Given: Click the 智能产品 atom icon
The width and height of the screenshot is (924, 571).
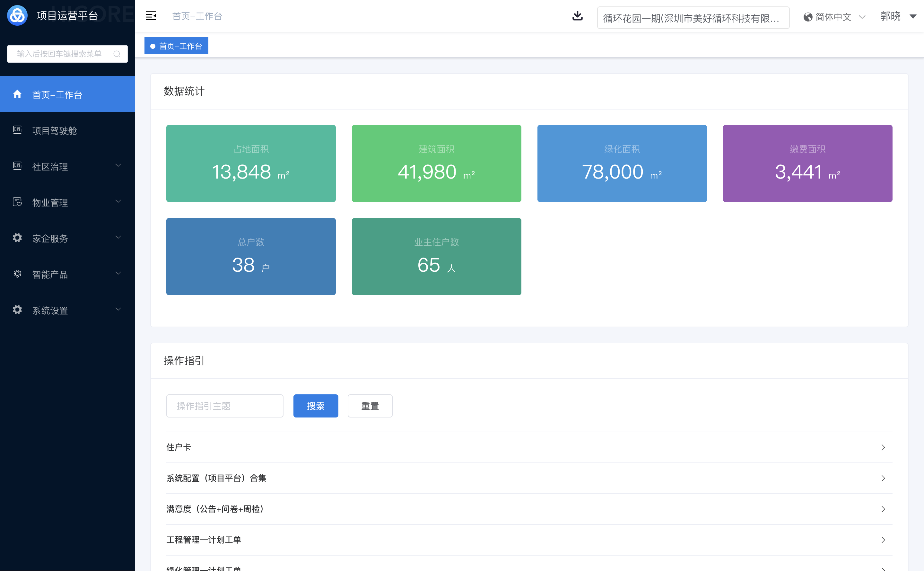Looking at the screenshot, I should coord(17,274).
